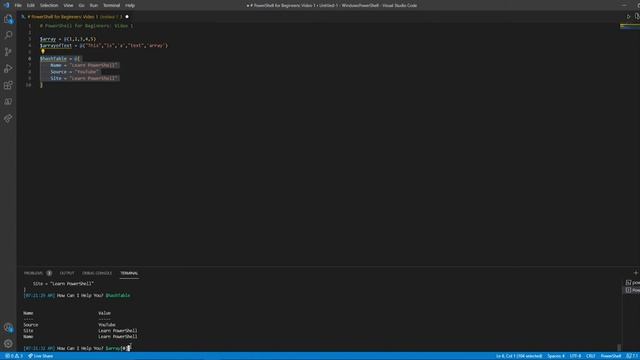Click the lightbulb code action icon
Screen dimensions: 640x360
click(42, 51)
